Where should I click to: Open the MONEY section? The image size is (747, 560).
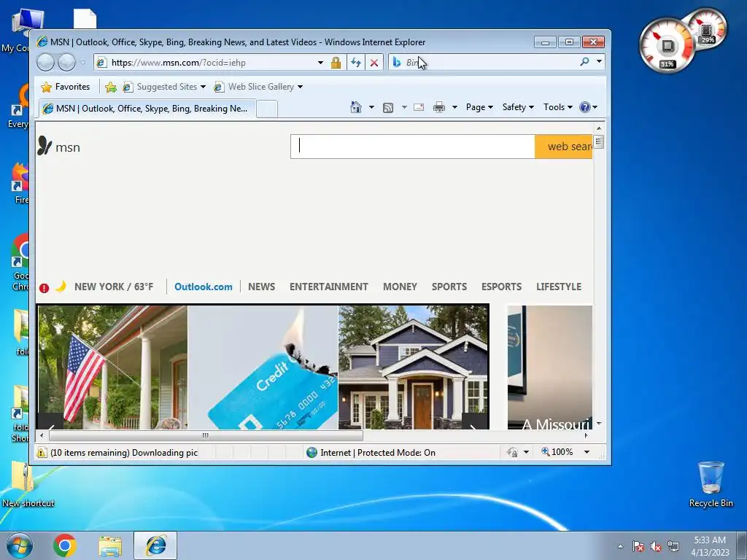(400, 287)
